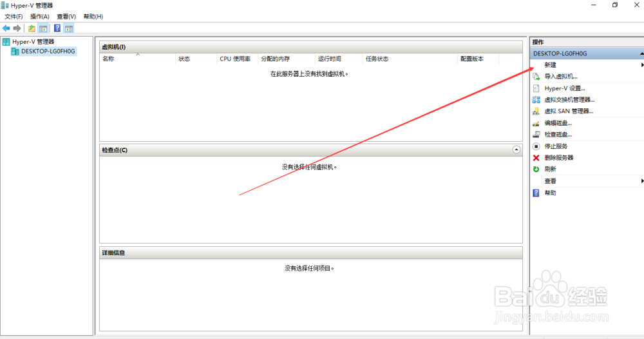Choose 检查磁盘... action

click(x=558, y=134)
